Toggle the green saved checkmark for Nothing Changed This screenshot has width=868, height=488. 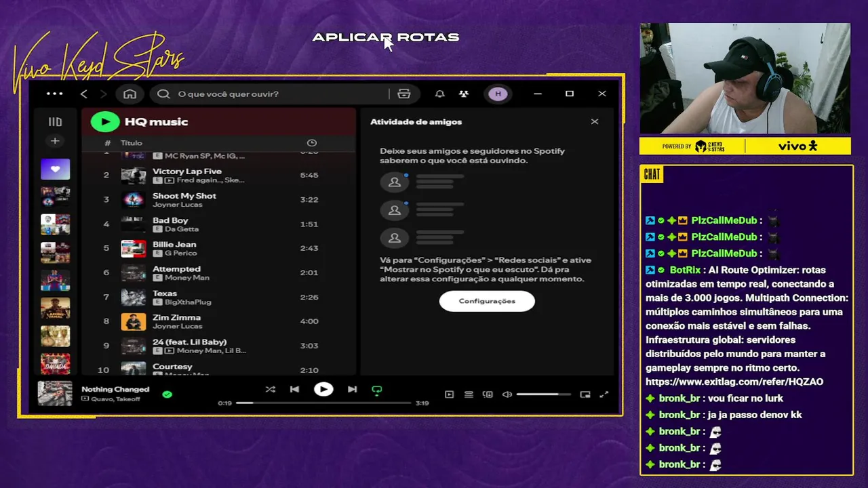pos(167,394)
